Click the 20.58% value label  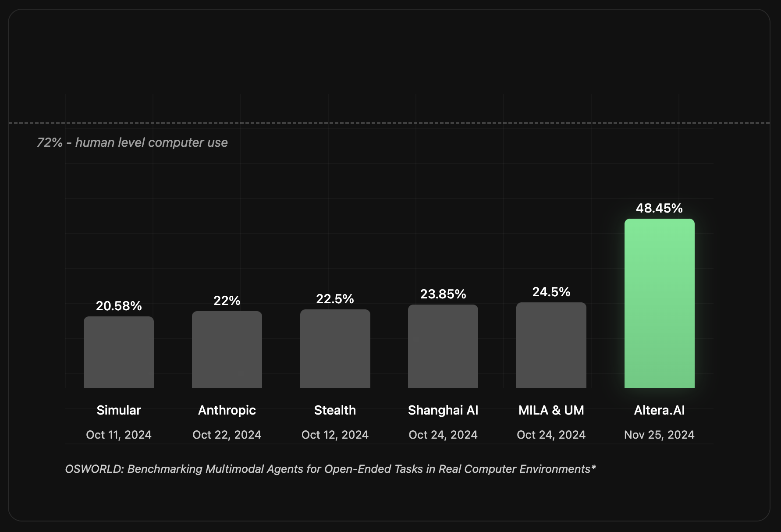(x=119, y=306)
